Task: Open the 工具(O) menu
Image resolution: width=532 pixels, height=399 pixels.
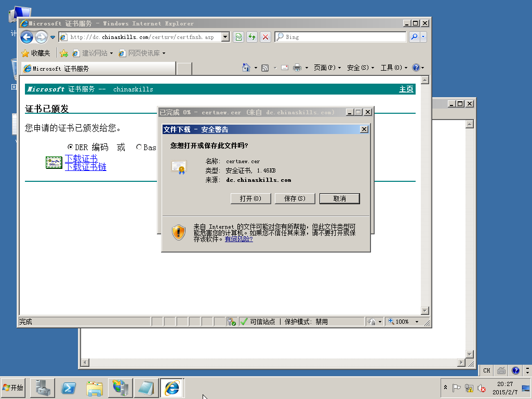Action: point(394,68)
